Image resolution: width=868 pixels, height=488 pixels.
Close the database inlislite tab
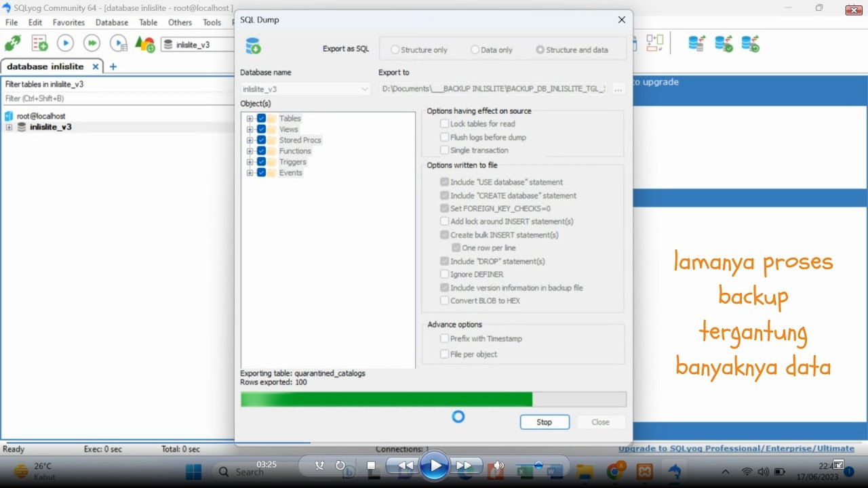tap(96, 66)
